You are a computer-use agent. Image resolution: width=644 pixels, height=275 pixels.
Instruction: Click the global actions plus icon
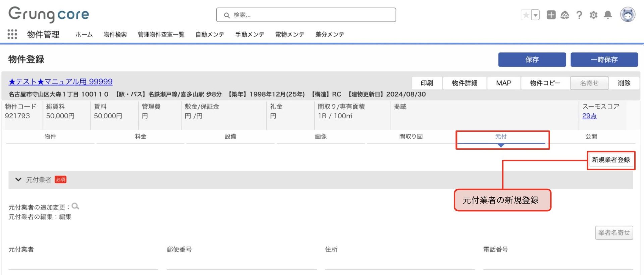tap(551, 15)
